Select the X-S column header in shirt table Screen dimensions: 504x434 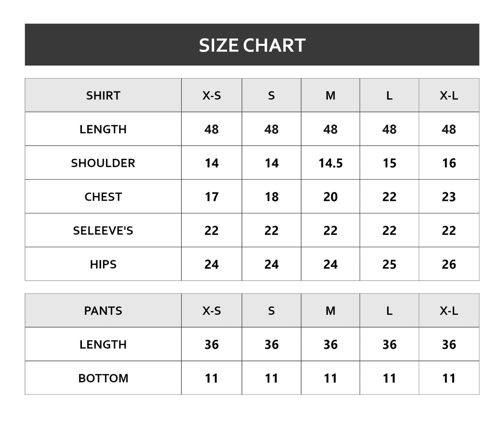click(212, 95)
